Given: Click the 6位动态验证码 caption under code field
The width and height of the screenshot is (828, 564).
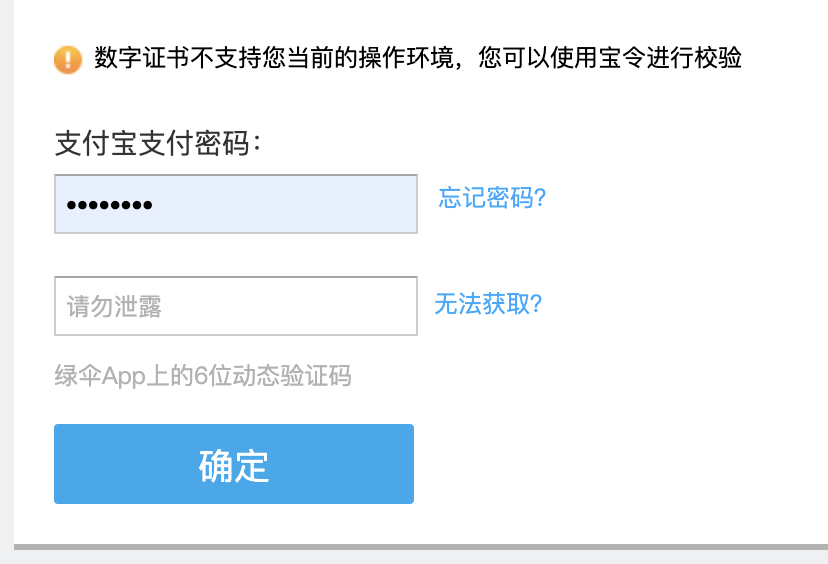Looking at the screenshot, I should click(x=272, y=376).
